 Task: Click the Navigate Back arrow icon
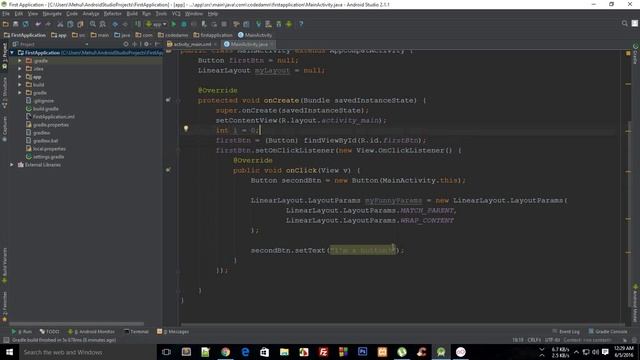(x=115, y=24)
